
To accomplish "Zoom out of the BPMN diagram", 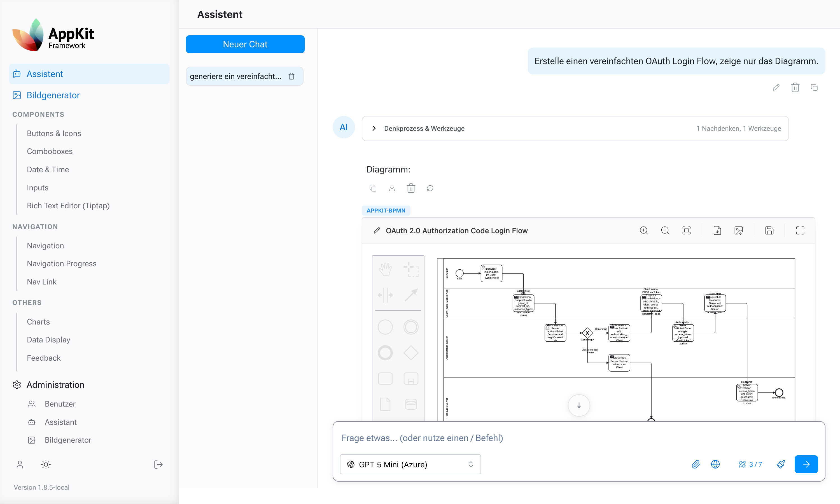I will pos(665,231).
